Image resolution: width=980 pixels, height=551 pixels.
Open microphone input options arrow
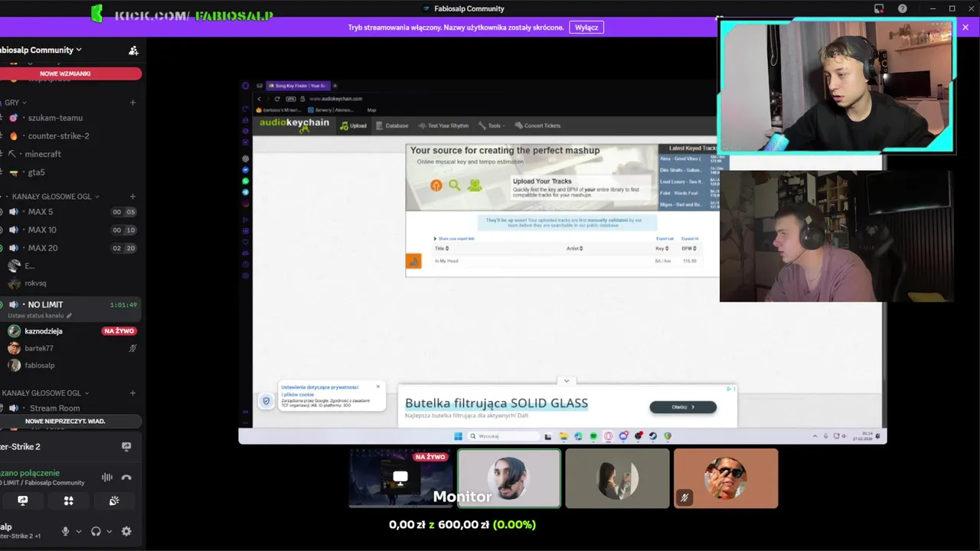[x=78, y=531]
